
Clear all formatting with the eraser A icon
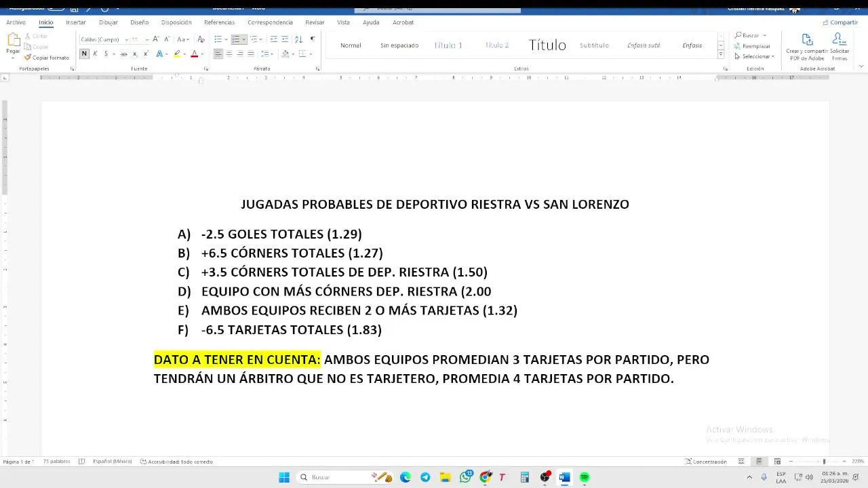click(x=201, y=39)
